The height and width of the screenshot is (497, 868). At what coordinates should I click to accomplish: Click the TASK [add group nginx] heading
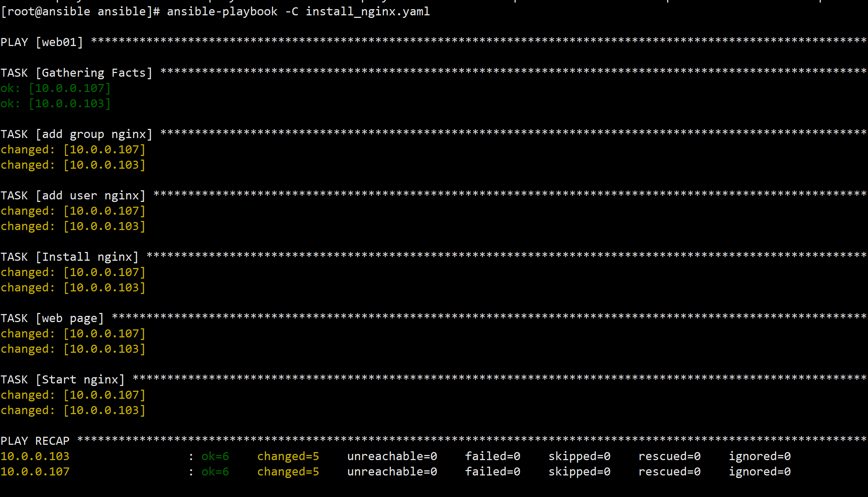[x=76, y=134]
